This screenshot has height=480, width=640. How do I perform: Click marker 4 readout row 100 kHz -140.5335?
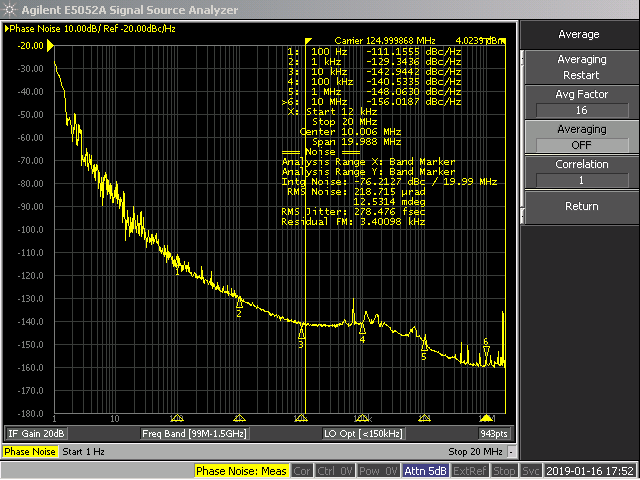374,82
